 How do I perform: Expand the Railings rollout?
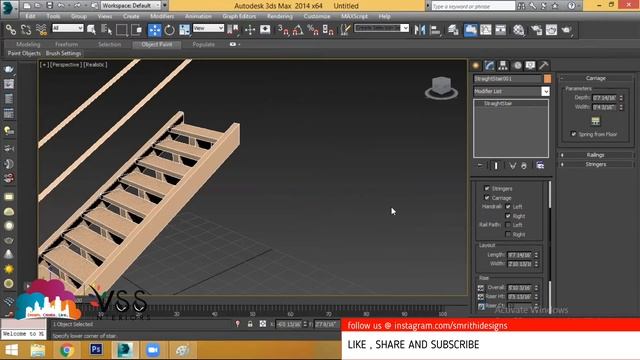596,155
